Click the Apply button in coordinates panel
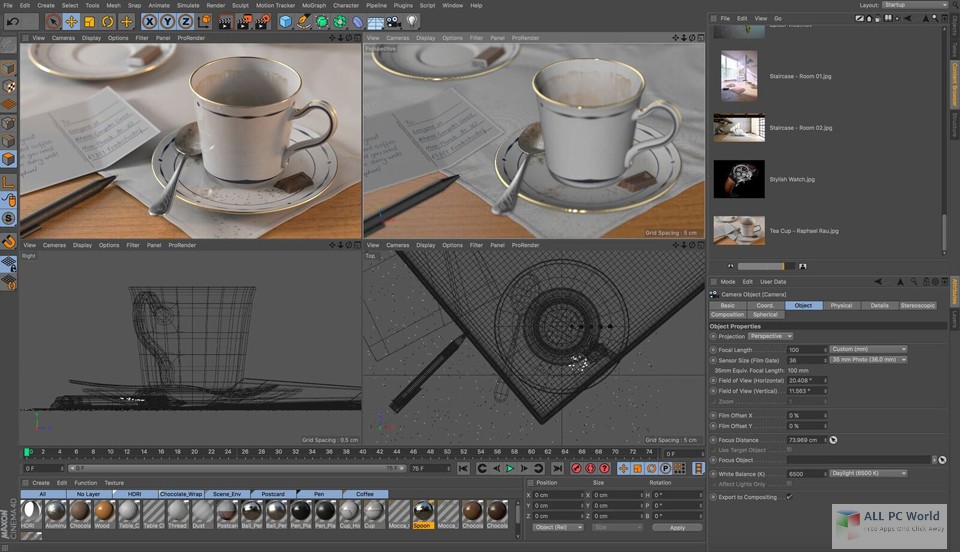 point(677,527)
